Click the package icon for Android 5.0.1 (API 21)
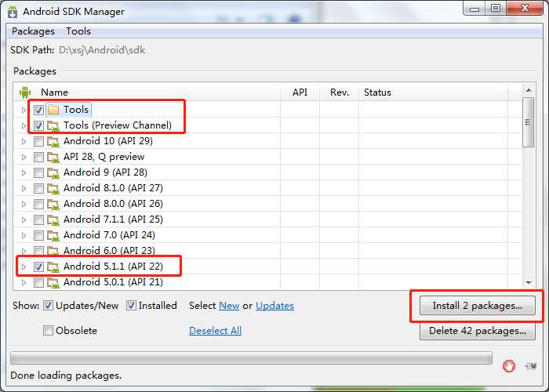 53,282
